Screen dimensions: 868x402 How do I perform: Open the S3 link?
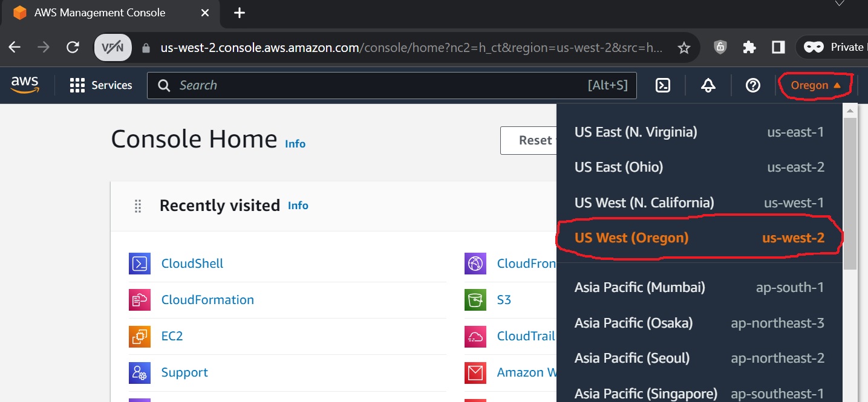coord(504,300)
